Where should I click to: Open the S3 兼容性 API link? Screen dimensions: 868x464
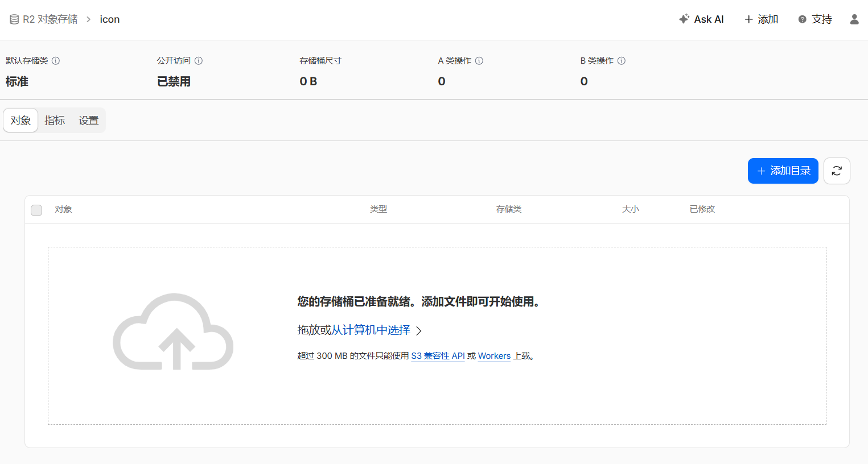(438, 356)
